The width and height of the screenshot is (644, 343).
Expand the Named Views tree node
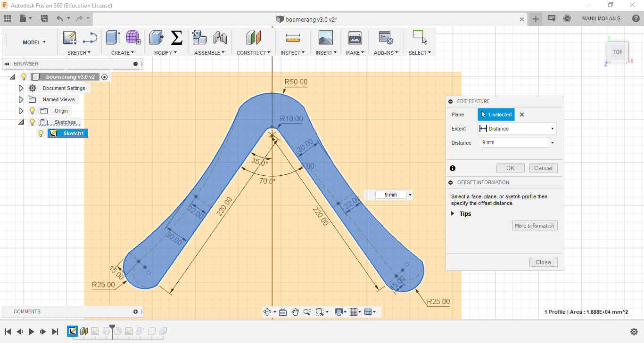click(x=21, y=99)
